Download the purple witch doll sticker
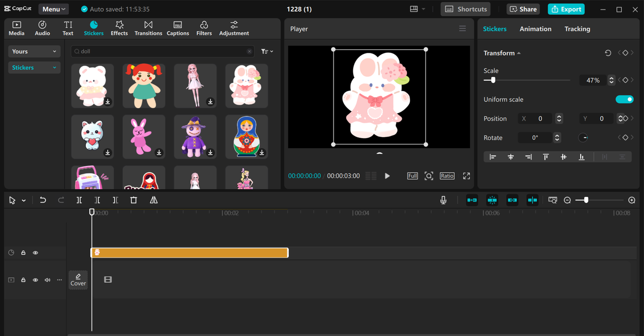Viewport: 644px width, 336px height. 211,153
